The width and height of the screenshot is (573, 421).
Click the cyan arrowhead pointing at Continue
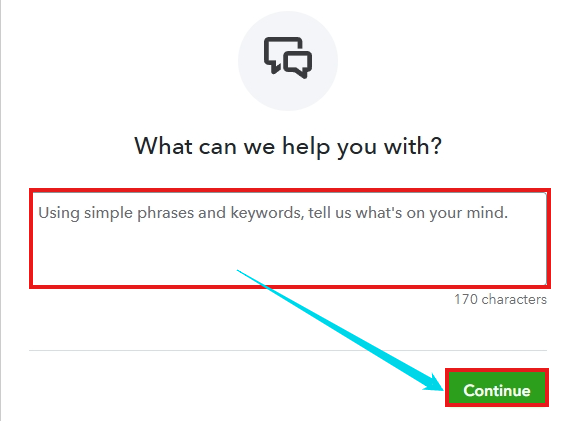tap(433, 382)
